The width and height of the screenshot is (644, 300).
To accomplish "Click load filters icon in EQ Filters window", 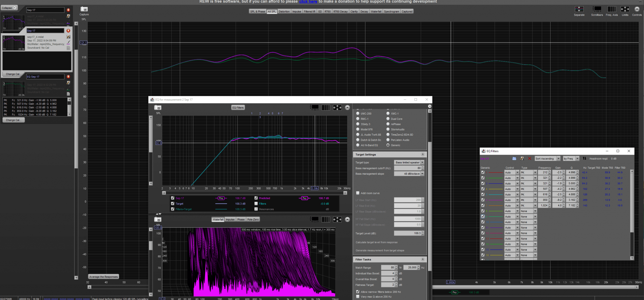I will click(x=514, y=159).
